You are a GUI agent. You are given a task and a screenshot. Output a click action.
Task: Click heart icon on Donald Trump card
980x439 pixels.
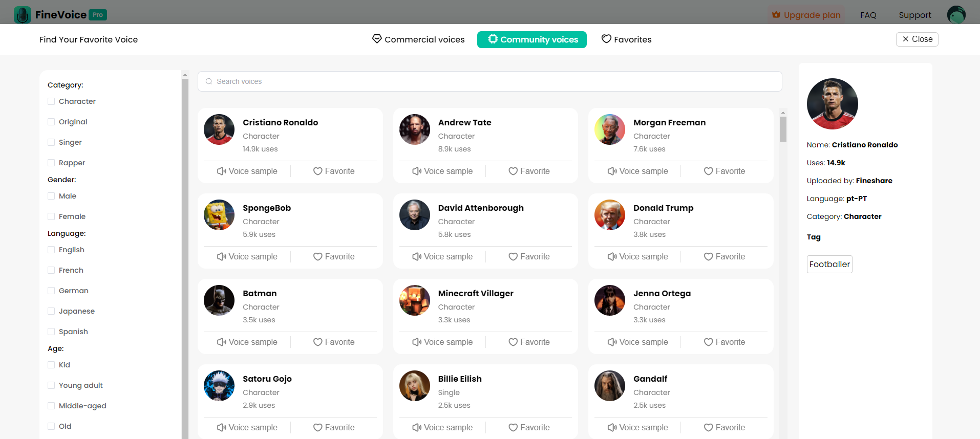[708, 256]
